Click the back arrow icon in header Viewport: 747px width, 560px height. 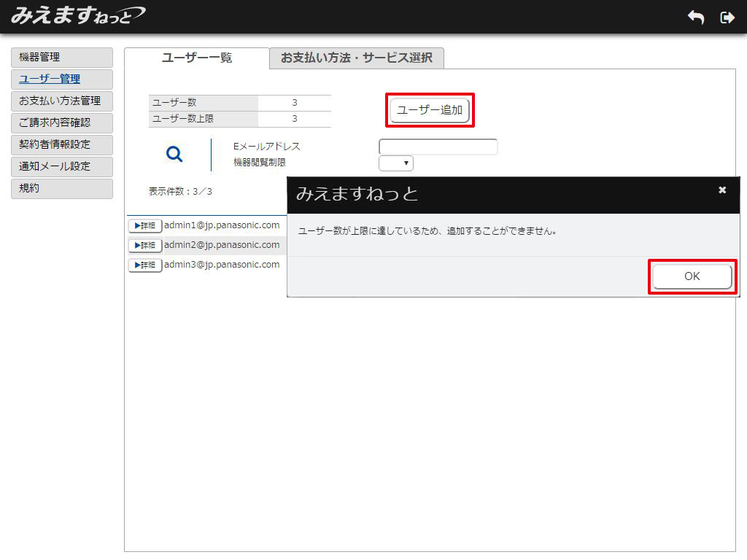click(696, 17)
